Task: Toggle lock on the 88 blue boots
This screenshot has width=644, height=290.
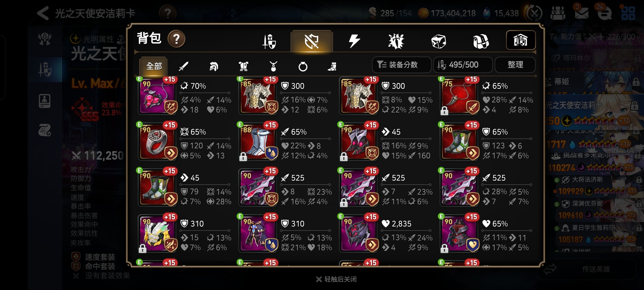Action: pyautogui.click(x=243, y=156)
